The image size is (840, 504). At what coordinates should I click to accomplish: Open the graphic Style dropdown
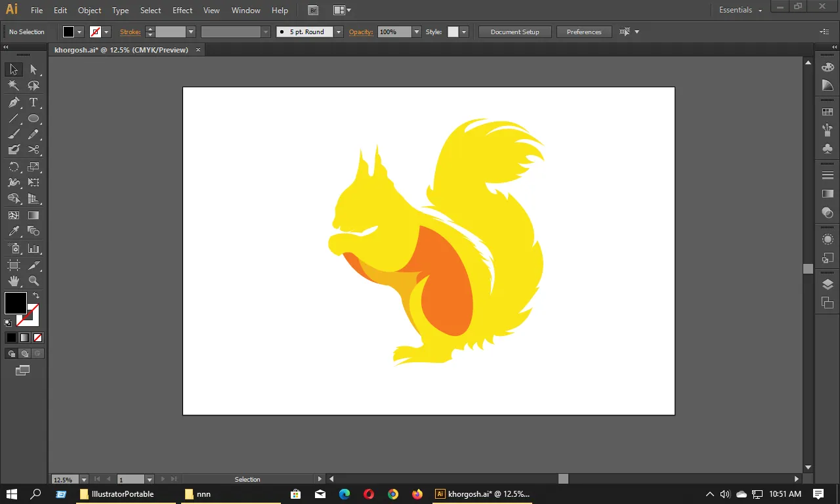(x=464, y=31)
